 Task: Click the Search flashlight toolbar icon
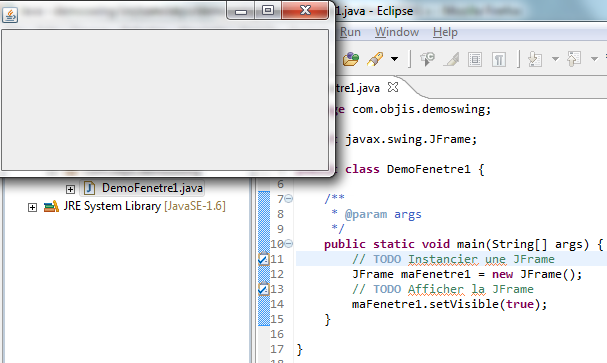tap(375, 59)
